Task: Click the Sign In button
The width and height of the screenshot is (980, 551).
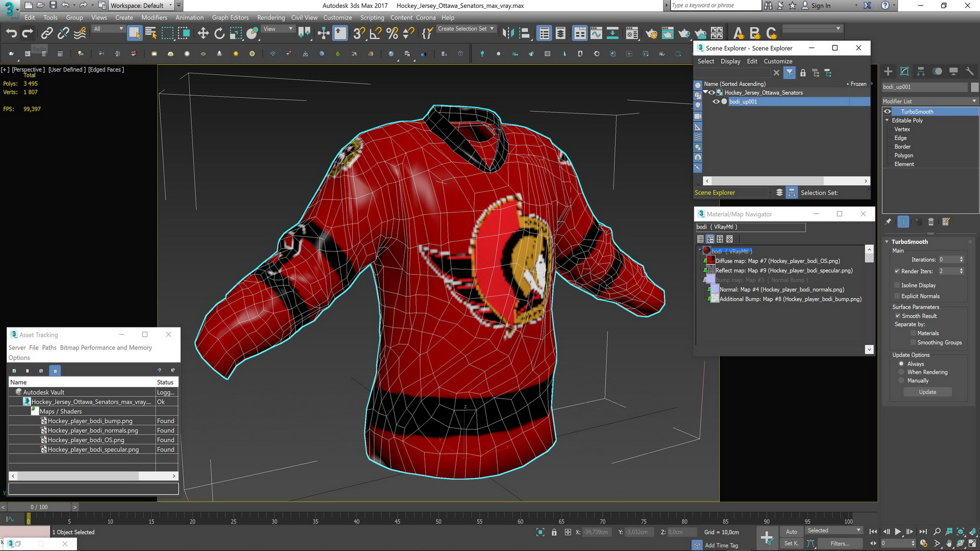Action: point(816,6)
